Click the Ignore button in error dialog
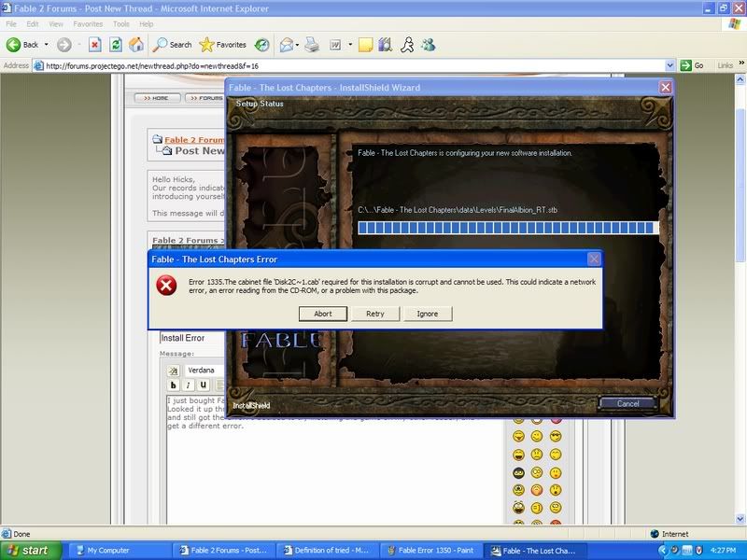This screenshot has height=560, width=747. click(428, 314)
